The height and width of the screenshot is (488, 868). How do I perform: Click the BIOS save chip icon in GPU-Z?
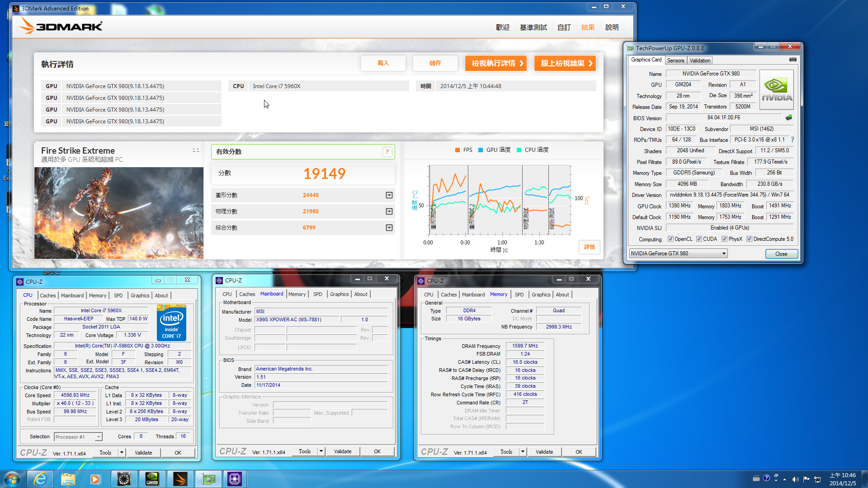(x=789, y=117)
